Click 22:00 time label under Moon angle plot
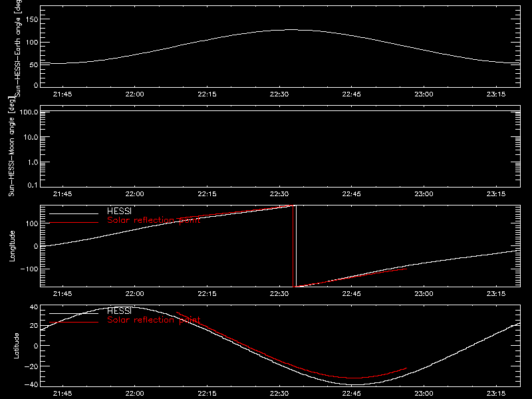This screenshot has width=532, height=399. point(135,194)
